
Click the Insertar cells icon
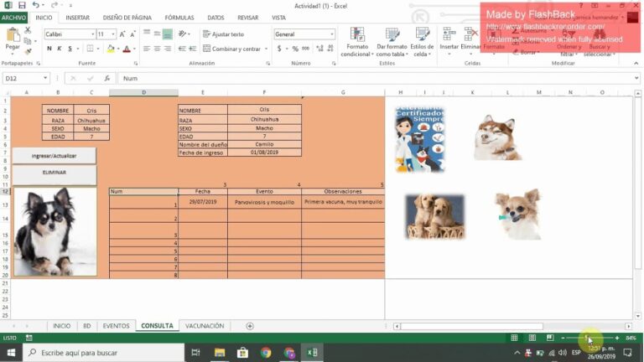[449, 38]
